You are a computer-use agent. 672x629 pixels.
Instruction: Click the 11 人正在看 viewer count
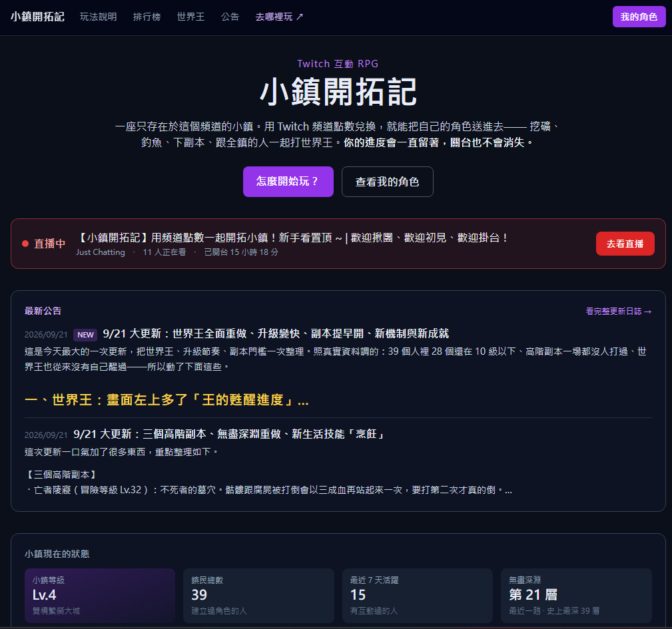tap(164, 252)
